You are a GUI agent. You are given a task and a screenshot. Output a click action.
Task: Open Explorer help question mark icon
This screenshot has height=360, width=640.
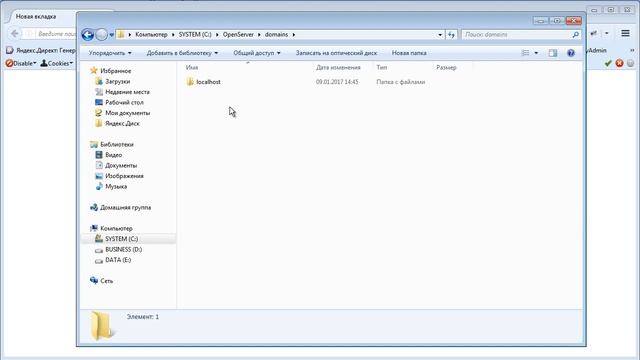pos(571,53)
